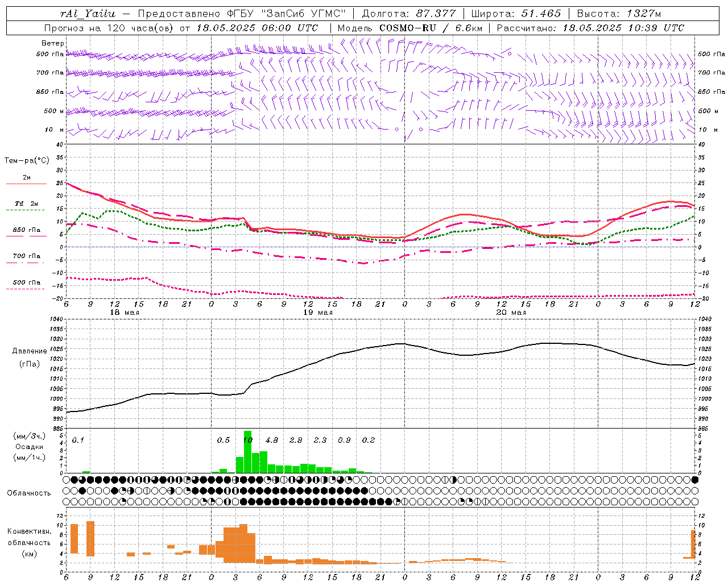
Task: Click the 0.9 precipitation total value
Action: (344, 440)
